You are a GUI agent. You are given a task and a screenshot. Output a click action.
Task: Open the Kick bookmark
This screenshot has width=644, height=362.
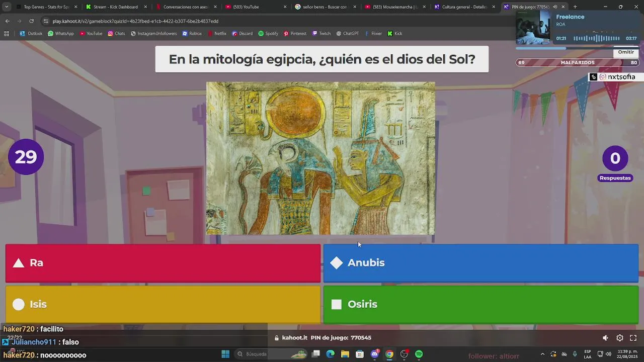[394, 34]
